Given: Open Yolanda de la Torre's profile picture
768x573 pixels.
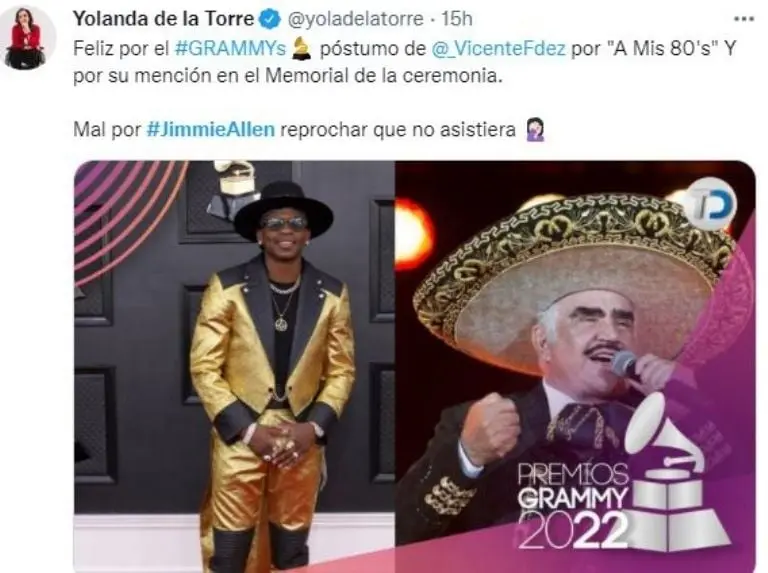Looking at the screenshot, I should click(x=26, y=39).
